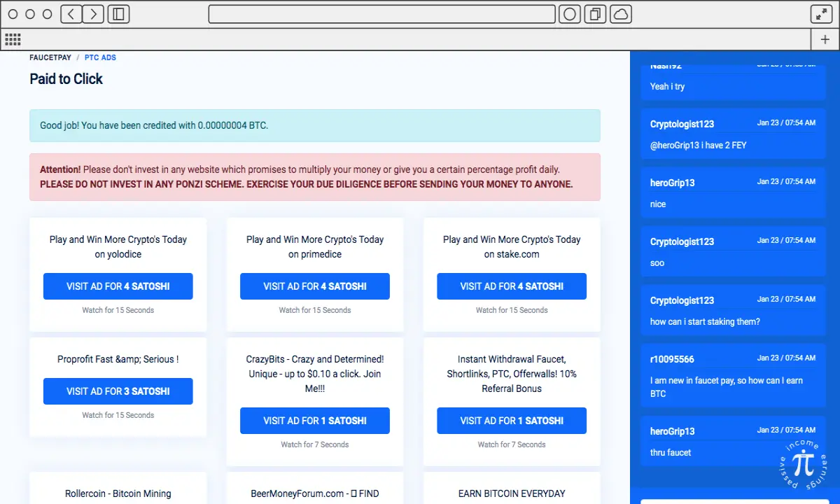Click Cryptologist123 on 'how can i start staking' message
840x504 pixels.
[682, 300]
